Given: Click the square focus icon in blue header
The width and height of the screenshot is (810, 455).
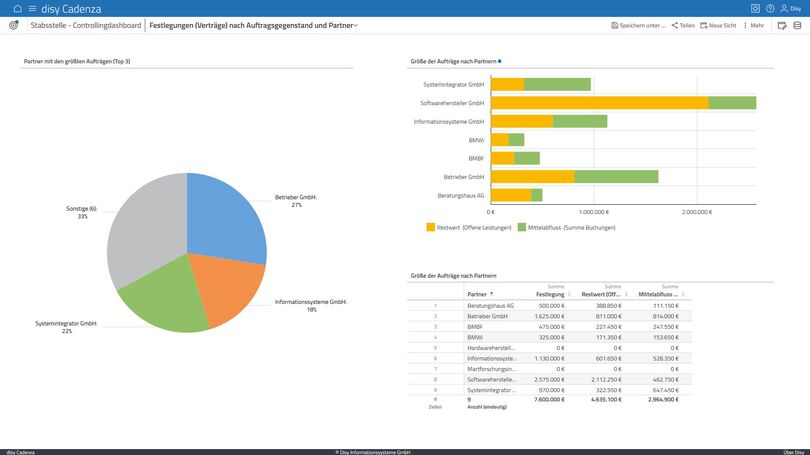Looking at the screenshot, I should point(755,8).
